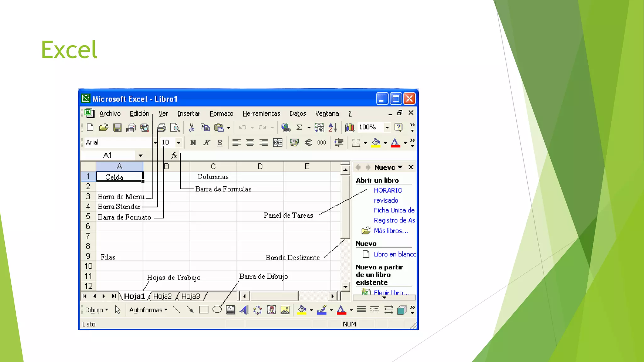Click the horizontal scrollbar right arrow

(333, 296)
